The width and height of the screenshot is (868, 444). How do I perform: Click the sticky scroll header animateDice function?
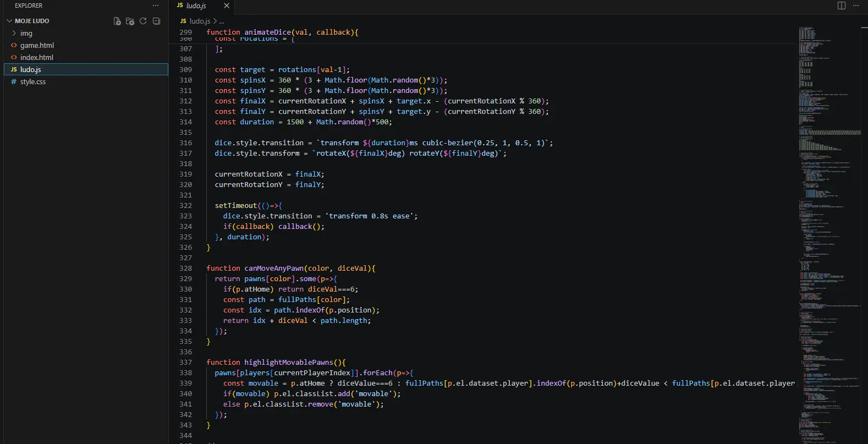pos(282,32)
